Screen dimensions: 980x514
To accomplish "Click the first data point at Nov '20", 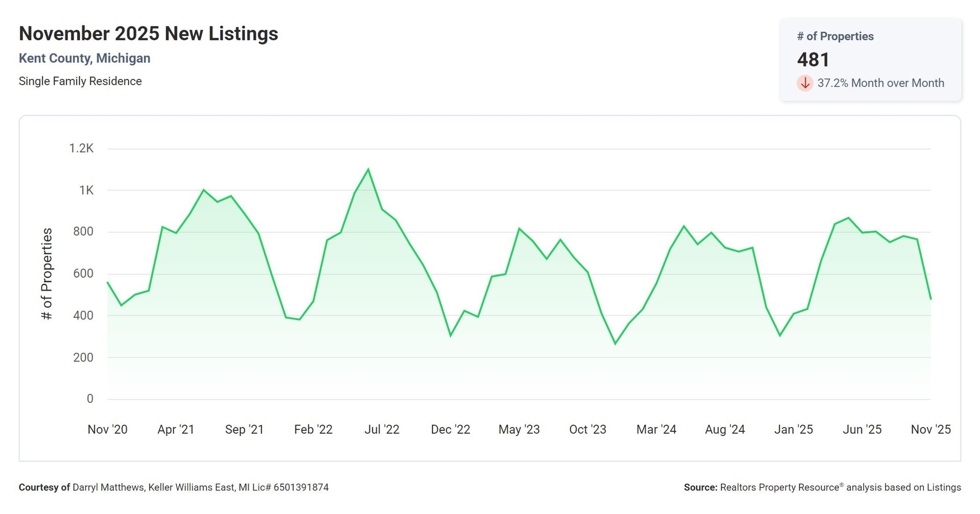I will pyautogui.click(x=108, y=282).
